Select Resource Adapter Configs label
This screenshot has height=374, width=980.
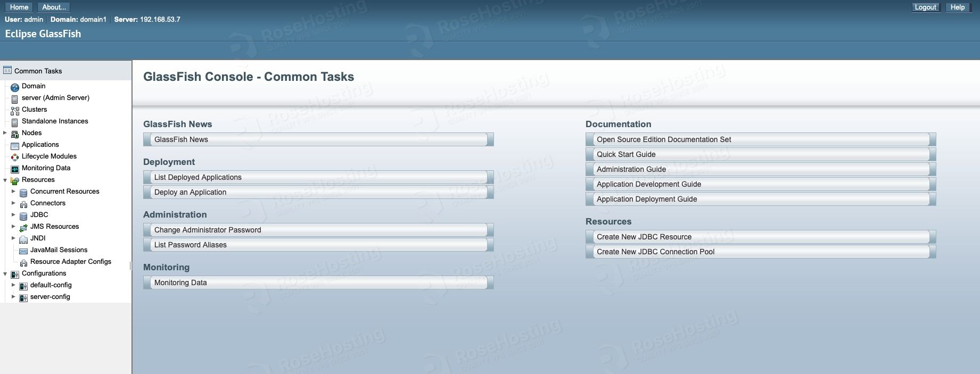coord(71,261)
